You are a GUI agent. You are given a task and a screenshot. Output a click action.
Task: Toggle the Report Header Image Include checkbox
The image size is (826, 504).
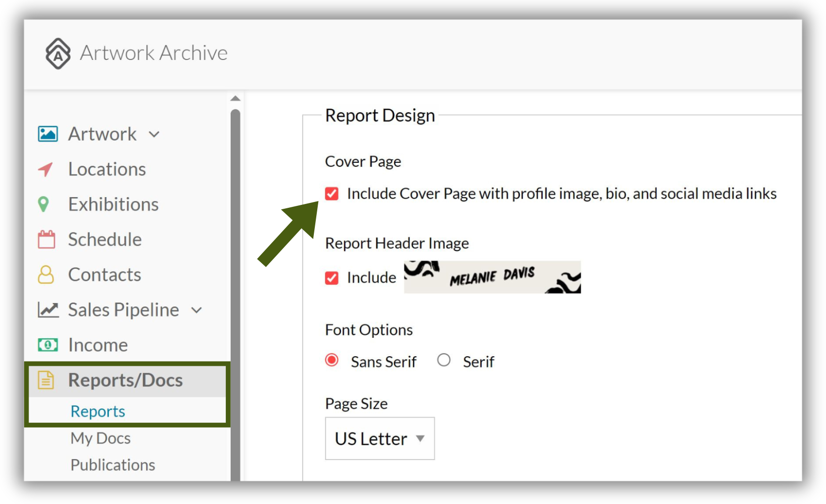point(332,278)
